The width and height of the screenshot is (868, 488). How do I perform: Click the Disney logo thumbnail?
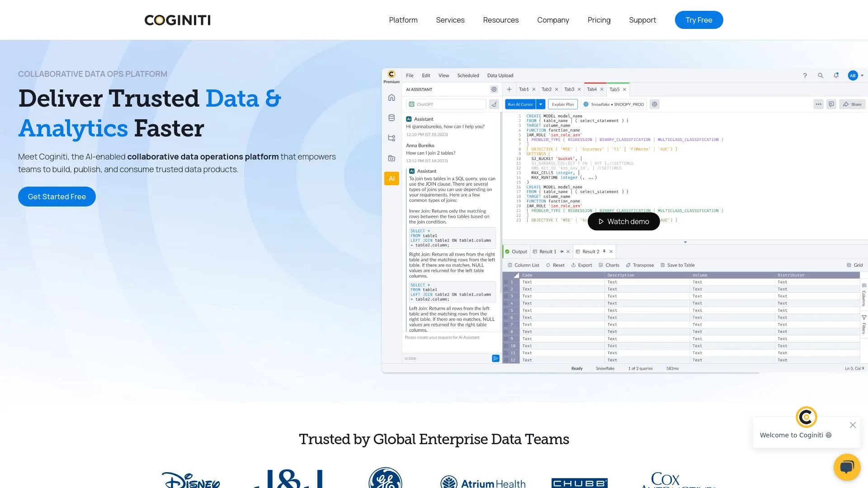191,480
